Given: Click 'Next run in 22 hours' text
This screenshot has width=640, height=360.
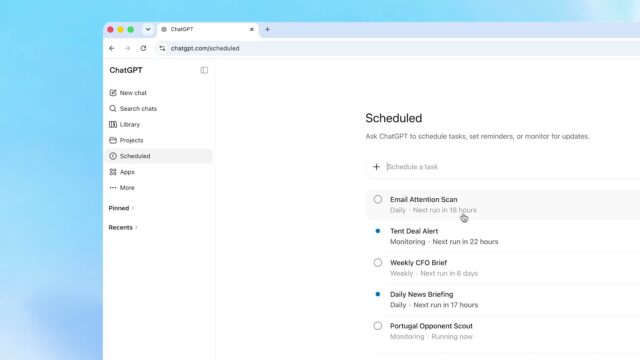Looking at the screenshot, I should click(x=465, y=242).
